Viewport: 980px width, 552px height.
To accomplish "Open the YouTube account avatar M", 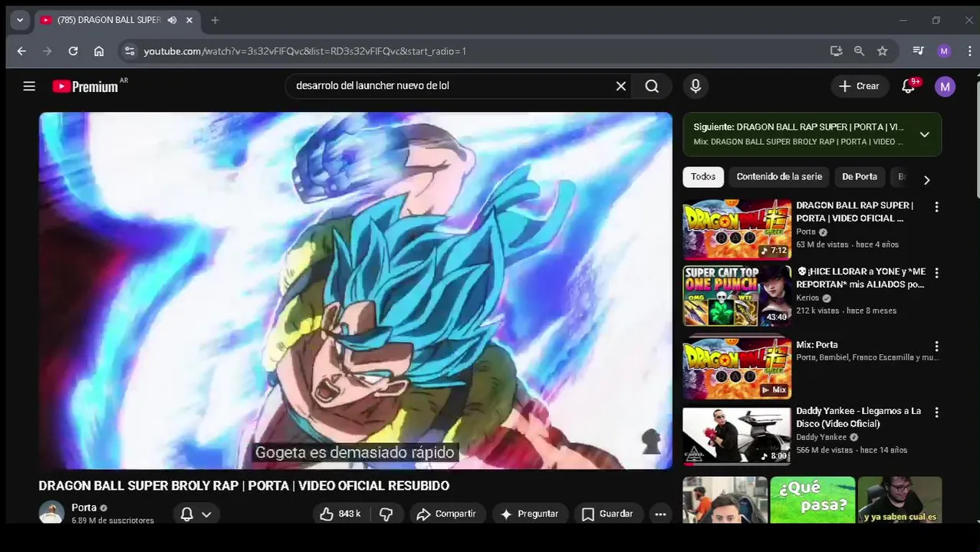I will (x=945, y=87).
